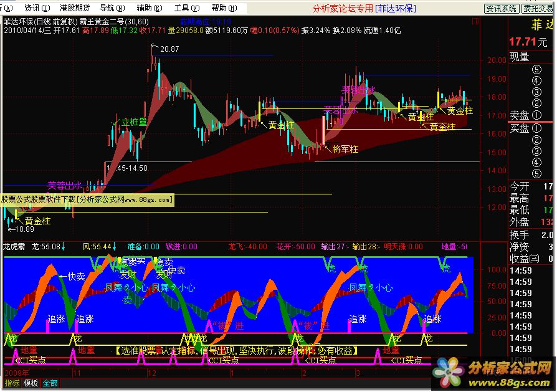Image resolution: width=557 pixels, height=392 pixels.
Task: Click the 龙飞:-40.00 indicator value
Action: pos(247,246)
